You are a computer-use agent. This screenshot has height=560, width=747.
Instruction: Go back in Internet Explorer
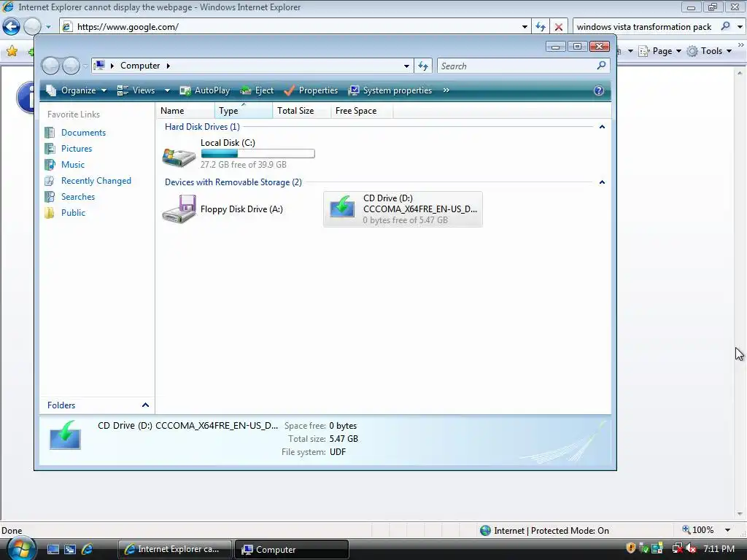click(x=11, y=27)
